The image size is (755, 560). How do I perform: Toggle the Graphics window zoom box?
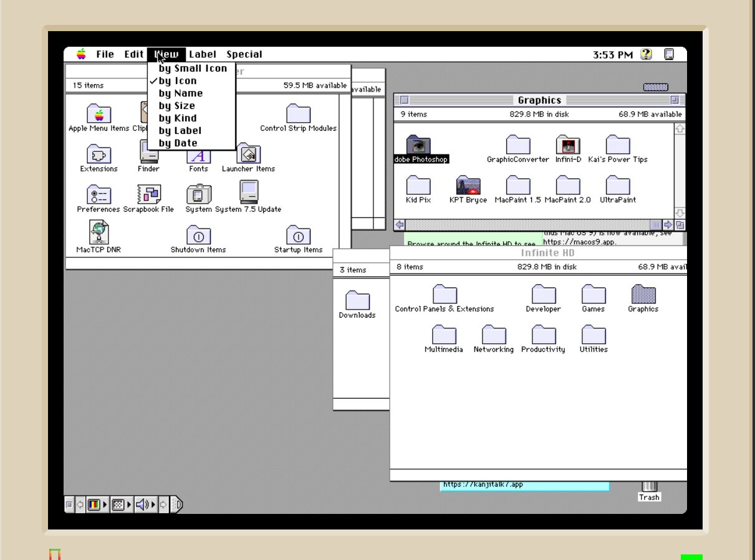pos(675,100)
